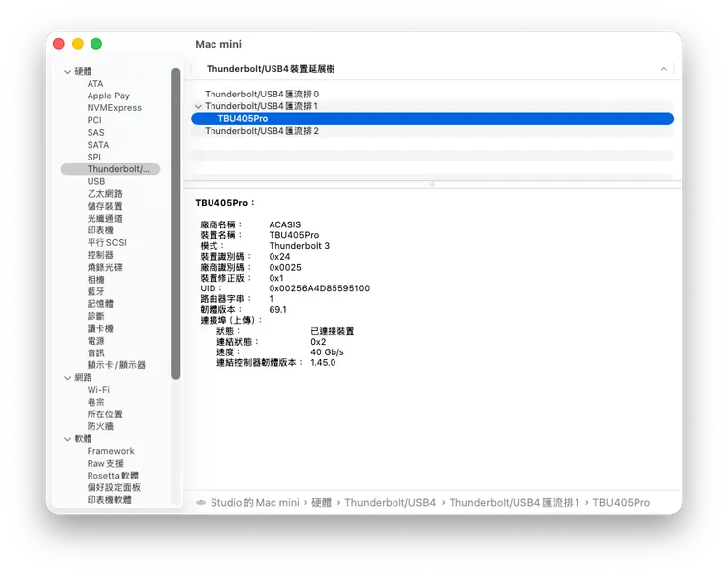This screenshot has width=728, height=575.
Task: Click the sidebar vertical scrollbar
Action: 175,224
